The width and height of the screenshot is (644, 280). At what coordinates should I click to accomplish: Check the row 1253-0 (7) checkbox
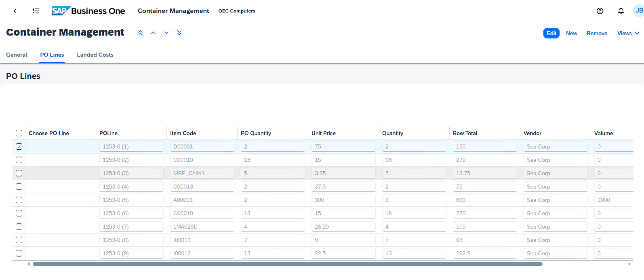19,227
